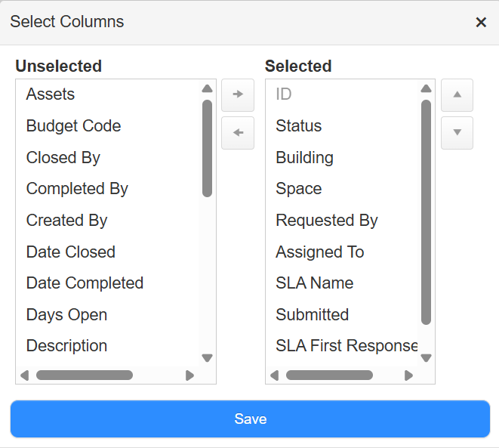The width and height of the screenshot is (499, 448).
Task: Save the column selection
Action: 250,419
